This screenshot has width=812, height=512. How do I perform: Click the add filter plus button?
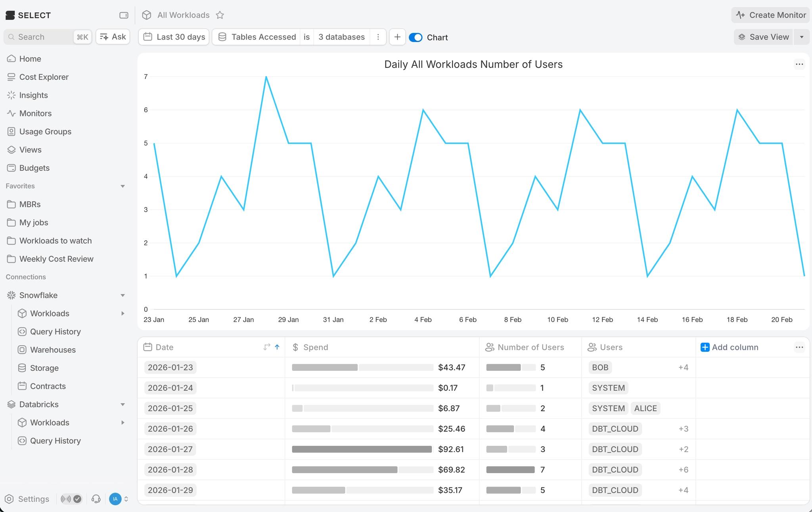pyautogui.click(x=397, y=37)
